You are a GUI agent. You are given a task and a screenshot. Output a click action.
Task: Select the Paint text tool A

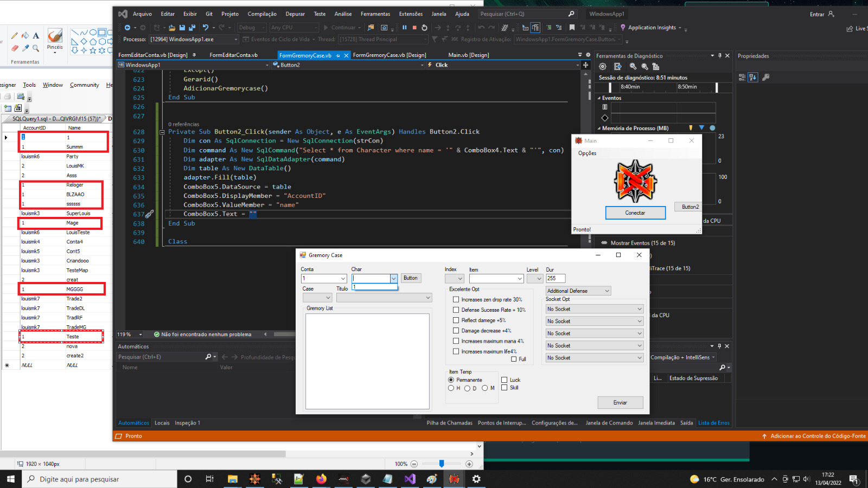coord(36,36)
